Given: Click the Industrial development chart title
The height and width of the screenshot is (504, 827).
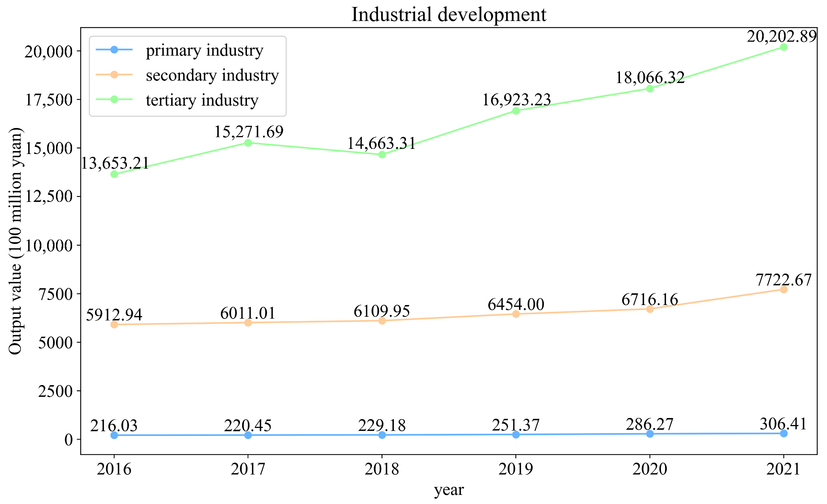Looking at the screenshot, I should click(449, 15).
